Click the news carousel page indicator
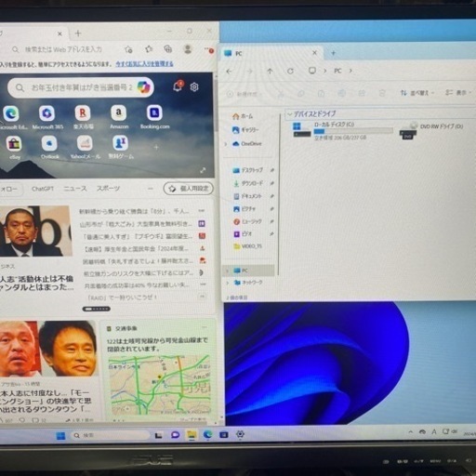Screen dimensions: 476x476 [97, 309]
